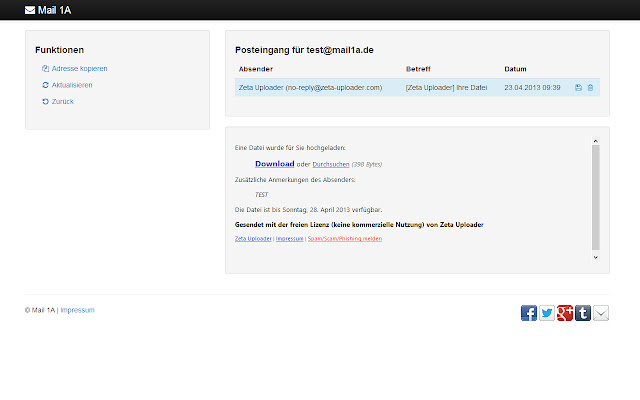Click the email body scrollbar thumb
Viewport: 640px width, 400px height.
click(596, 197)
